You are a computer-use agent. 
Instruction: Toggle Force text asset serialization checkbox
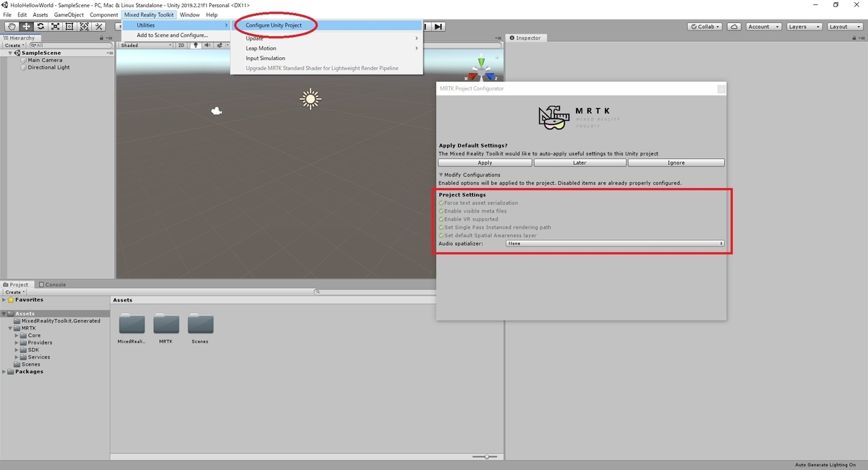[441, 203]
